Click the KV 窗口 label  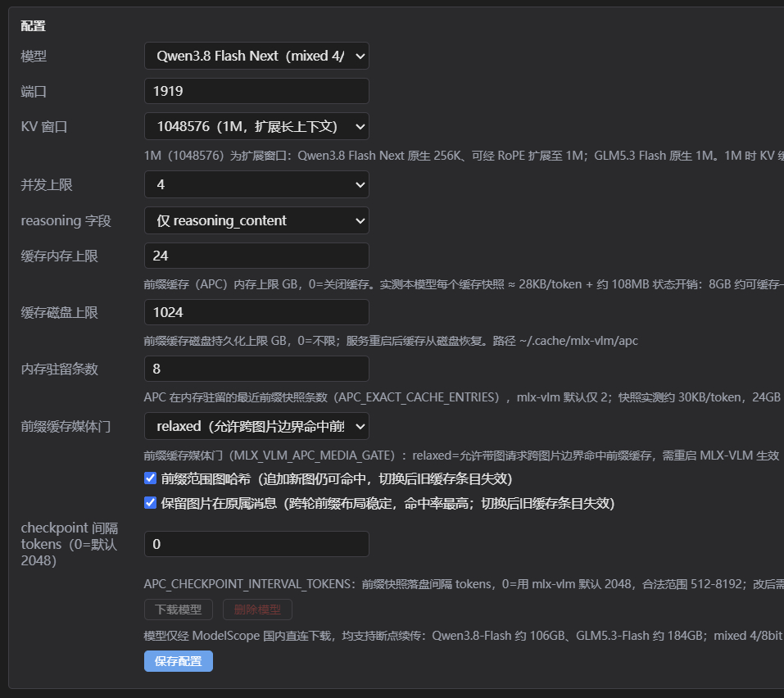44,126
